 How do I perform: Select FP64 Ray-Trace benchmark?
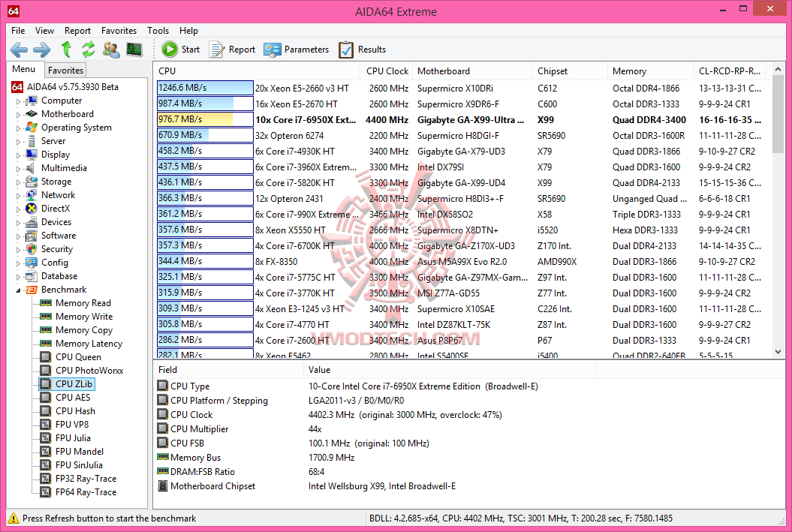pyautogui.click(x=86, y=492)
